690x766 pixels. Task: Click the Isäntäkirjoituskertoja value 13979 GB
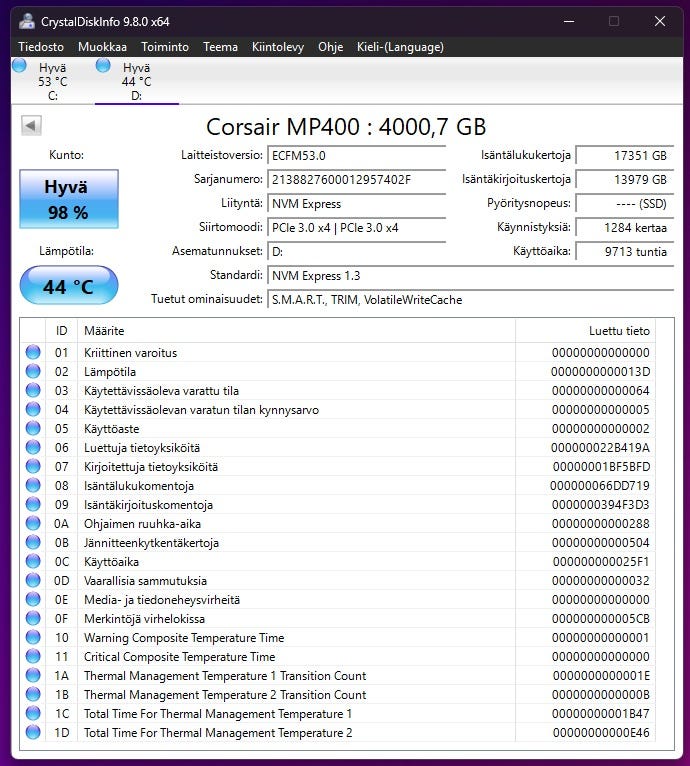pyautogui.click(x=625, y=180)
